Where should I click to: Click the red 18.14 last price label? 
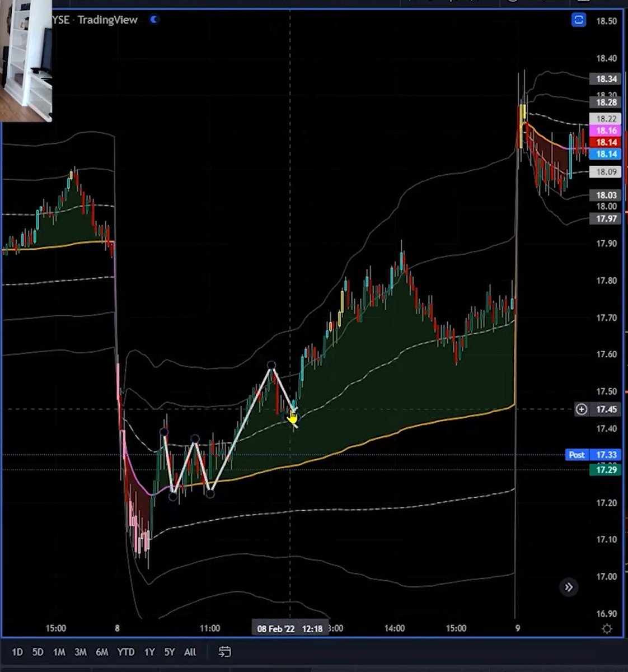606,143
